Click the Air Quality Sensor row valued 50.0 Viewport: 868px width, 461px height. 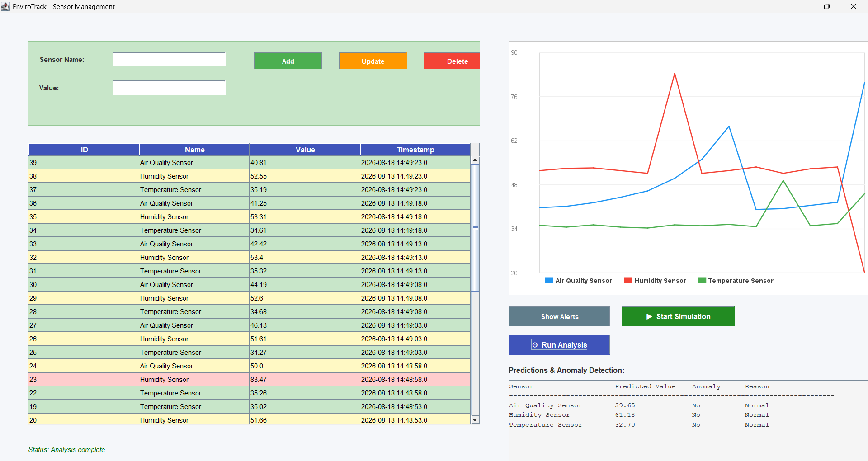tap(250, 366)
